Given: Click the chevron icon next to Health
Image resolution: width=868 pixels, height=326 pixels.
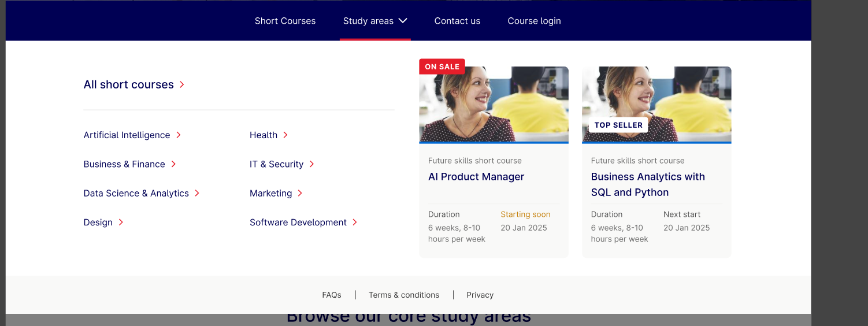Looking at the screenshot, I should point(285,135).
